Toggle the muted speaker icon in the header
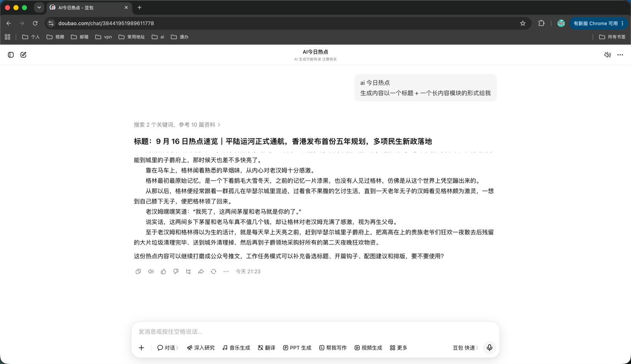 pyautogui.click(x=607, y=55)
